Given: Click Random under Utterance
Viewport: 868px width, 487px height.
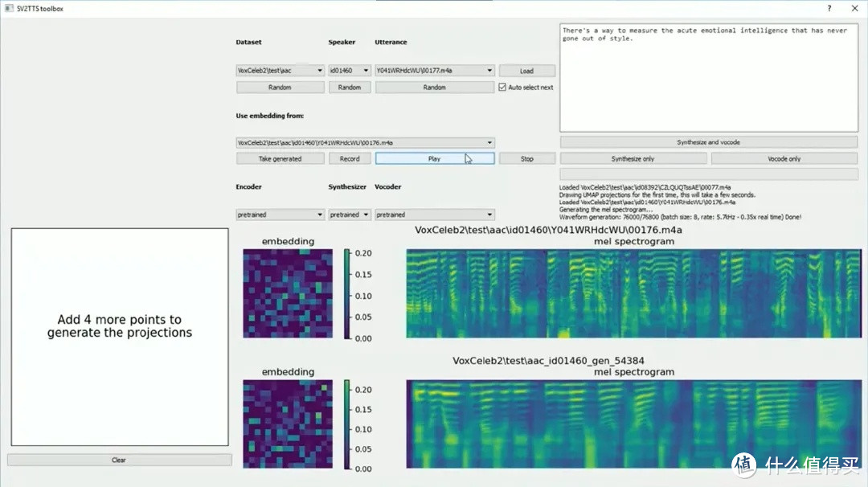Looking at the screenshot, I should click(x=435, y=88).
